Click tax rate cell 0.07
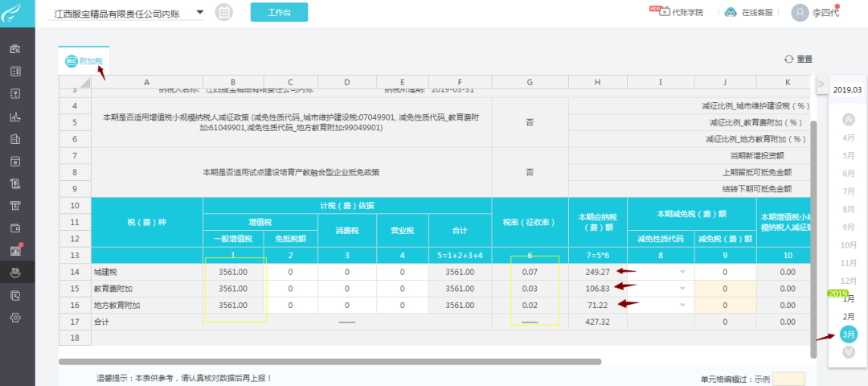The width and height of the screenshot is (868, 386). coord(530,273)
